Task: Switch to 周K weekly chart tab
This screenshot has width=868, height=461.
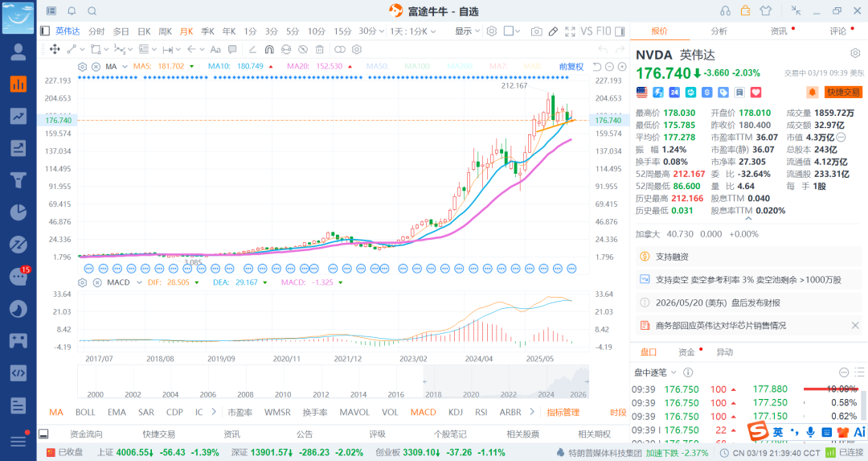Action: tap(165, 31)
